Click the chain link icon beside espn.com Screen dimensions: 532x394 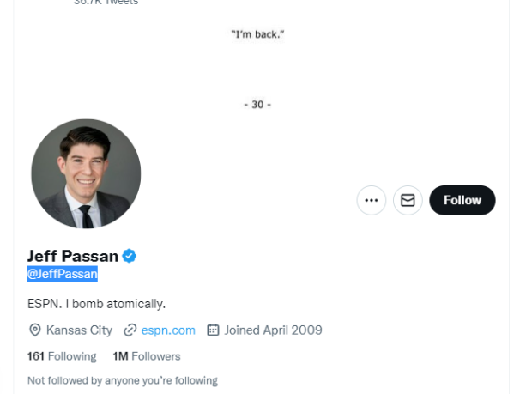tap(130, 330)
